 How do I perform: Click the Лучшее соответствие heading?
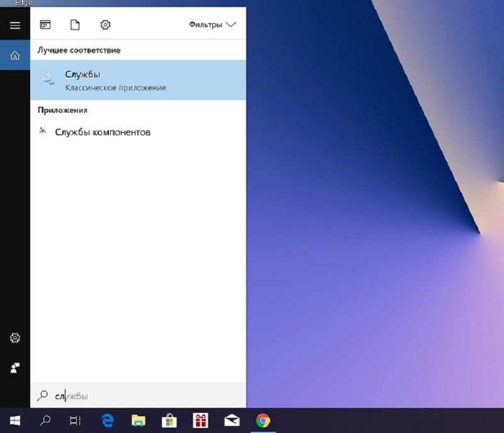[x=79, y=50]
